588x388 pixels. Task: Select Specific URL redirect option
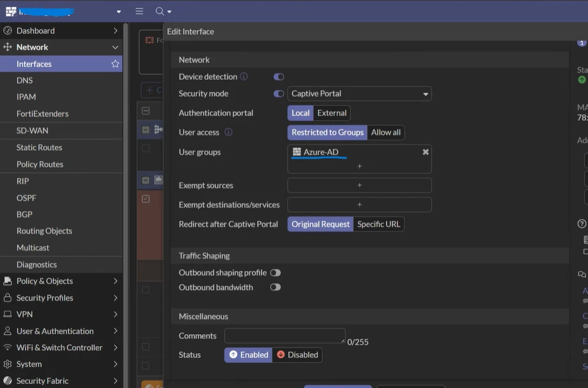[x=379, y=224]
